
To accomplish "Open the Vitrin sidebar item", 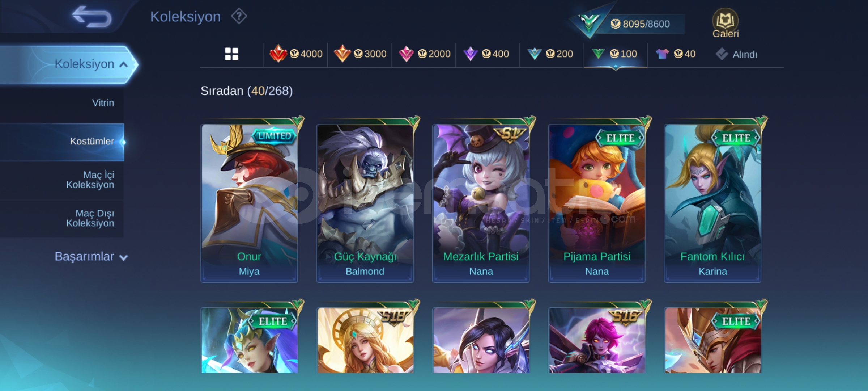I will pos(103,103).
